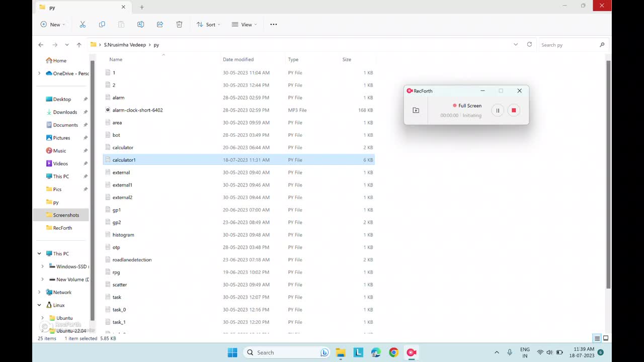Add a new File Explorer tab
Screen dimensions: 644x362
[x=142, y=8]
